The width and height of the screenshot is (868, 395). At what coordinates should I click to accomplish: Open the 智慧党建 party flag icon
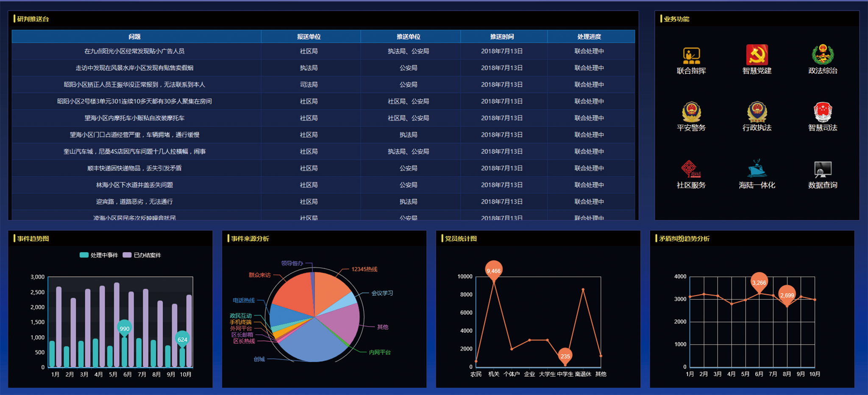[757, 55]
